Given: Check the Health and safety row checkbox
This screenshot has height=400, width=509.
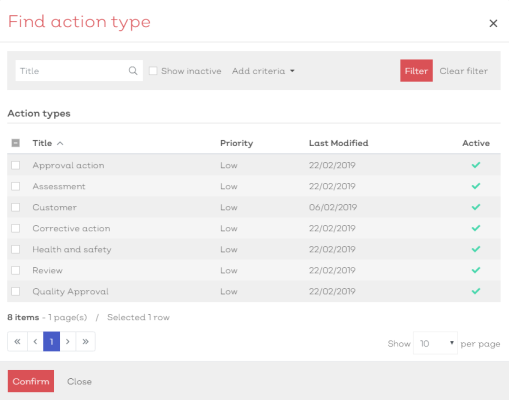Looking at the screenshot, I should (16, 249).
